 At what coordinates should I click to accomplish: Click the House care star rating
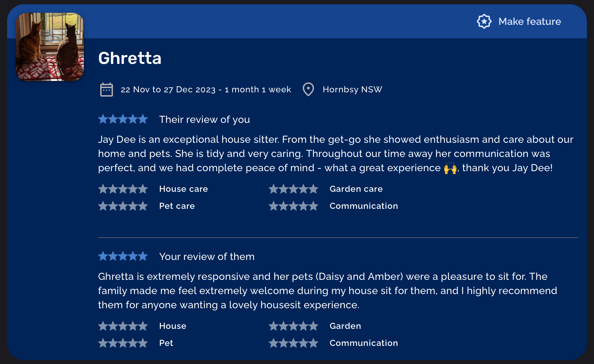[123, 189]
